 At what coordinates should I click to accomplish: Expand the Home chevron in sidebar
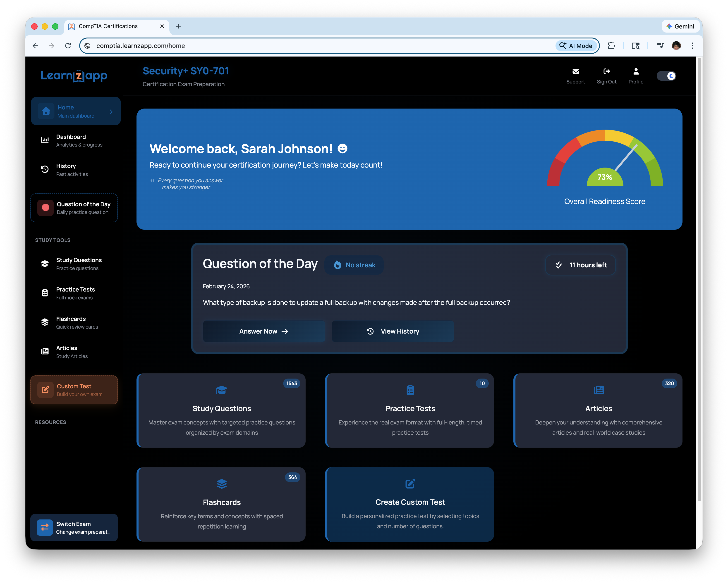pos(111,111)
